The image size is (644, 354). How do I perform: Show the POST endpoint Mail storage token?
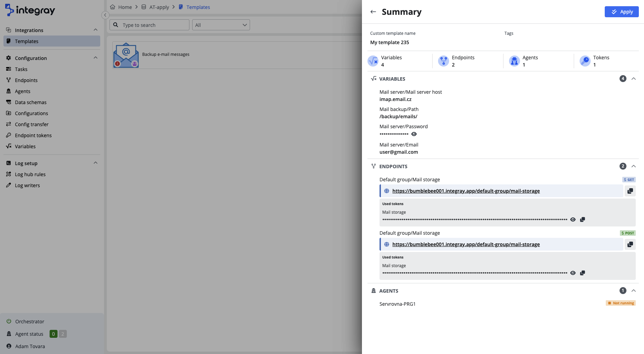[573, 273]
